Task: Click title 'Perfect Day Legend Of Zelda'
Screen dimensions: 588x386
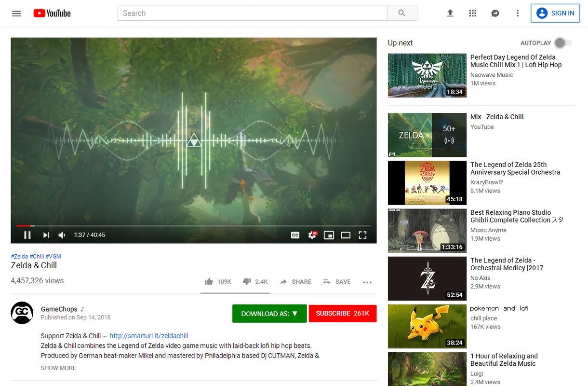Action: coord(516,61)
